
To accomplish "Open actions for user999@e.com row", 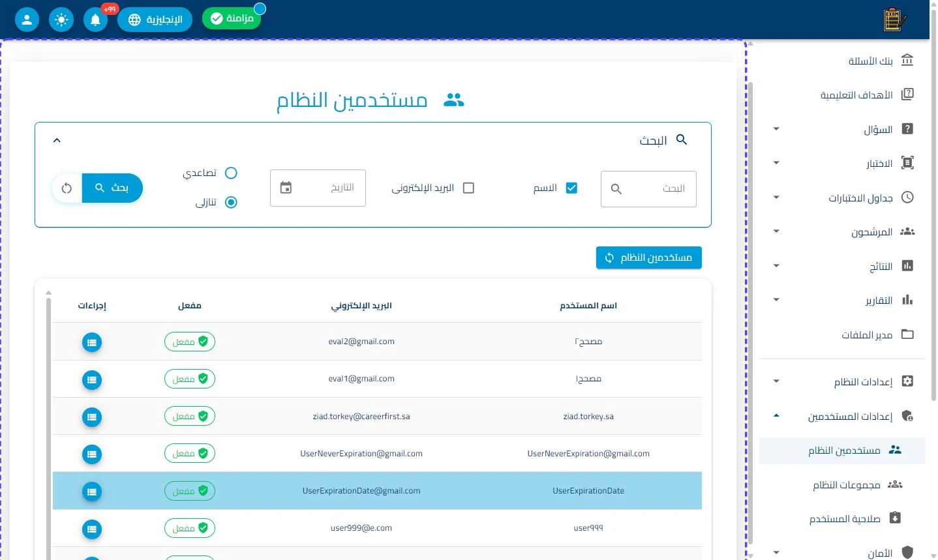I will coord(92,529).
